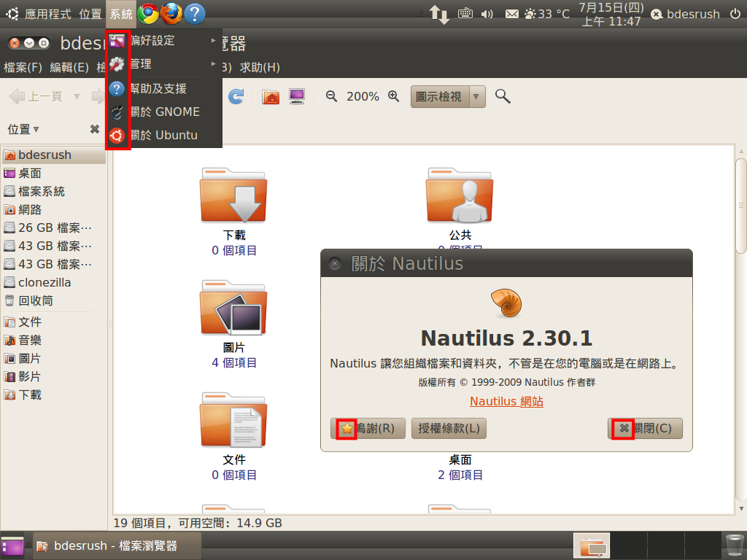
Task: Open the 圖片 pictures folder icon
Action: pos(233,308)
